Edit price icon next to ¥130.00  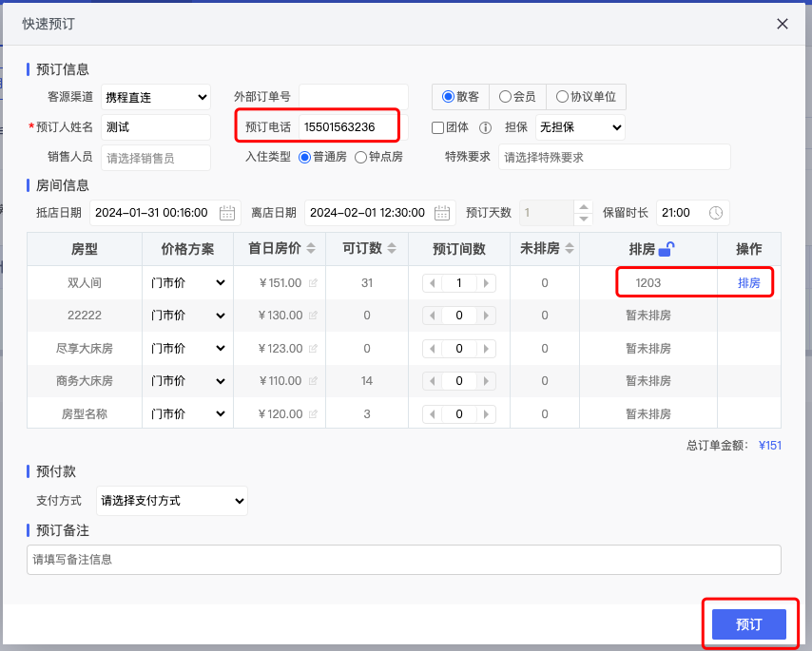coord(313,316)
